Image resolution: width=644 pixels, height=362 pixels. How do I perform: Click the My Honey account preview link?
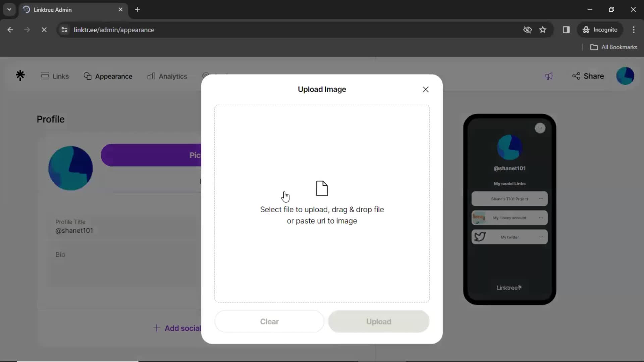pyautogui.click(x=509, y=218)
